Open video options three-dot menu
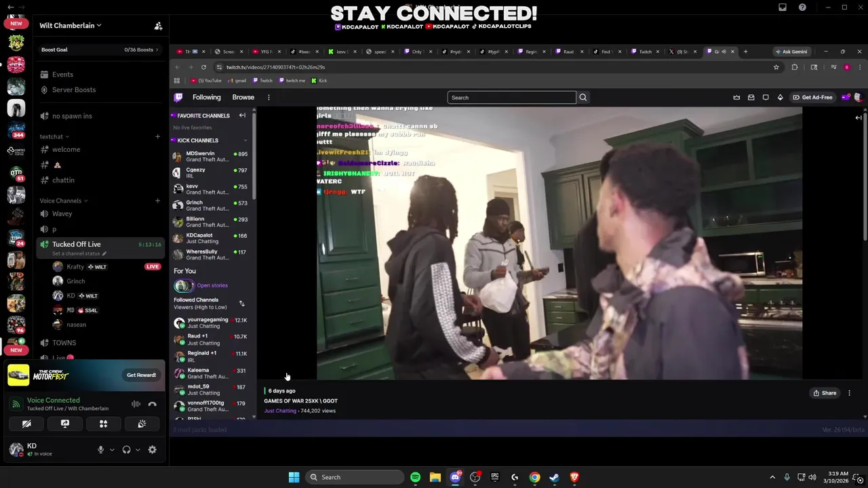Image resolution: width=868 pixels, height=488 pixels. pyautogui.click(x=849, y=393)
